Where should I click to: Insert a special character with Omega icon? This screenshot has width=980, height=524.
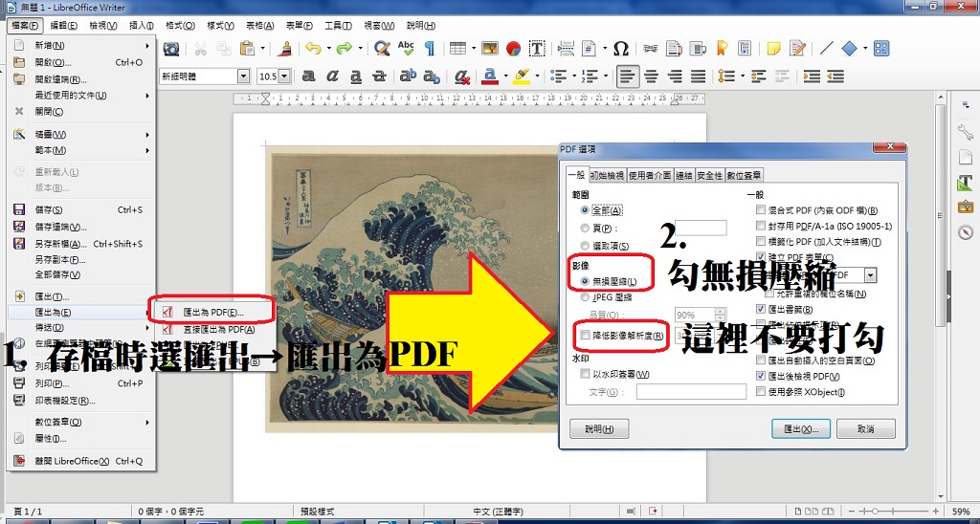620,48
